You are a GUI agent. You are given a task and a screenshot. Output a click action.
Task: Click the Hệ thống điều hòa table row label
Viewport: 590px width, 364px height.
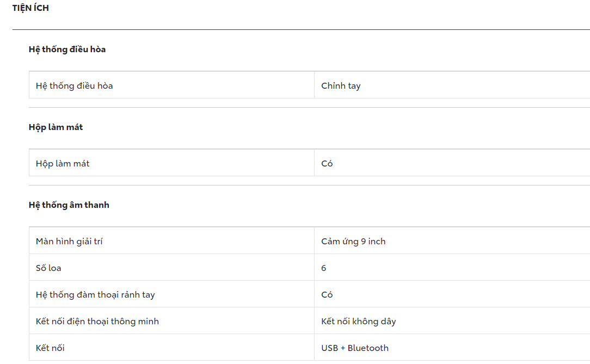pyautogui.click(x=75, y=86)
